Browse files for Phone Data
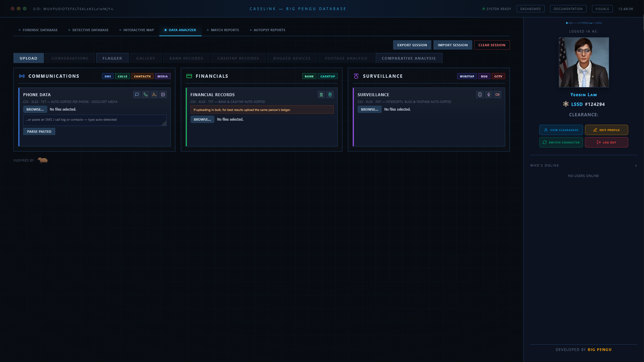Image resolution: width=644 pixels, height=362 pixels. [x=35, y=109]
